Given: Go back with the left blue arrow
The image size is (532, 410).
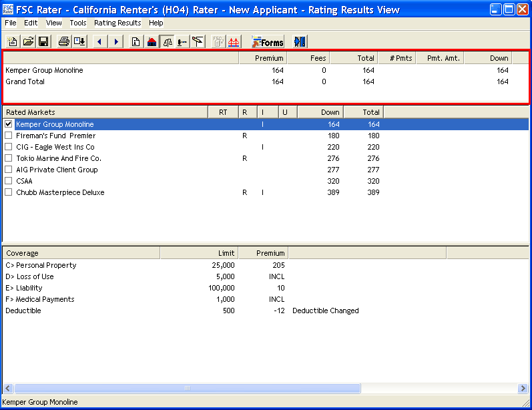Looking at the screenshot, I should pos(99,42).
